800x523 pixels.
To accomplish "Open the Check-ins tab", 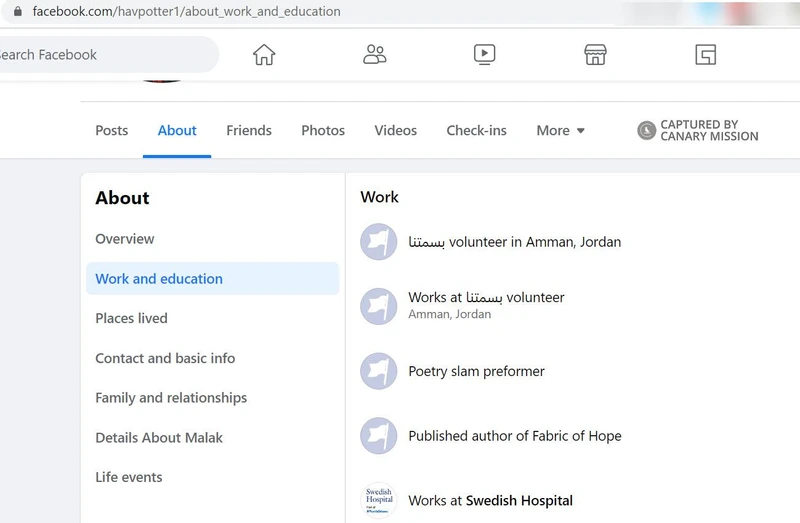I will [477, 131].
